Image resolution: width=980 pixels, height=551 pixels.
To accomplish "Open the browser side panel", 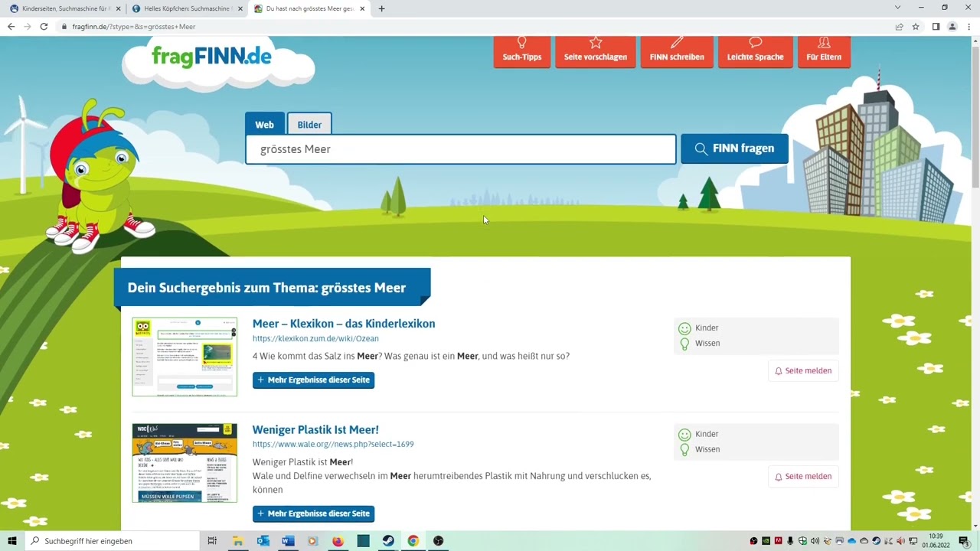I will coord(936,27).
